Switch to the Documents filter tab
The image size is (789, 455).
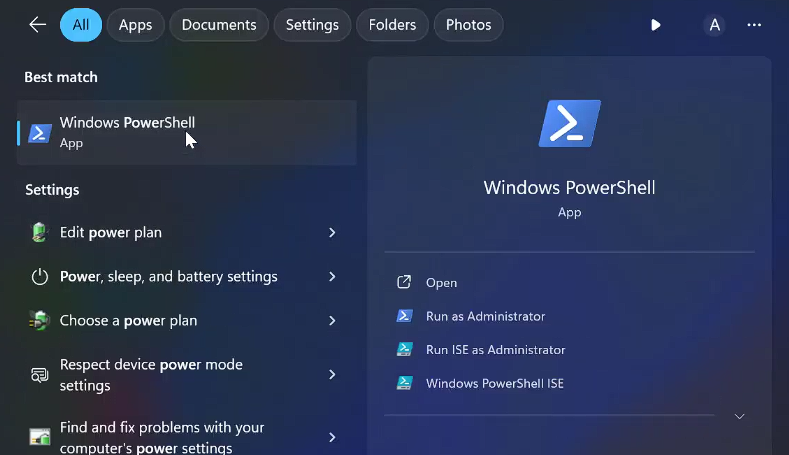tap(219, 25)
